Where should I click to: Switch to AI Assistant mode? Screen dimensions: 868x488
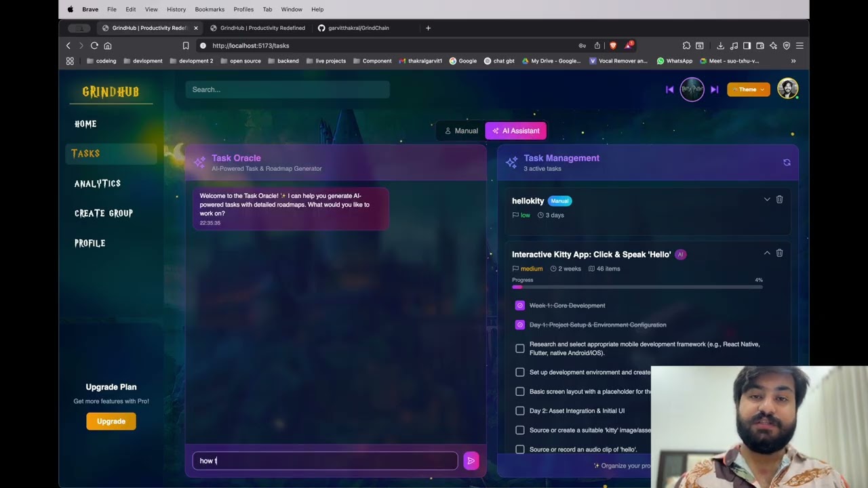(516, 131)
